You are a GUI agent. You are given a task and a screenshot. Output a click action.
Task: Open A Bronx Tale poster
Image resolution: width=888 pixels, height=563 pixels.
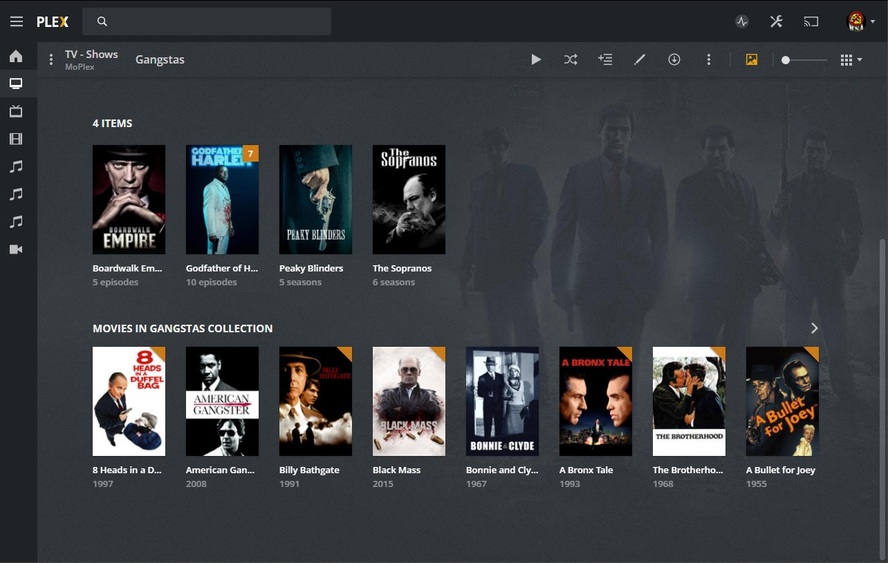(595, 401)
